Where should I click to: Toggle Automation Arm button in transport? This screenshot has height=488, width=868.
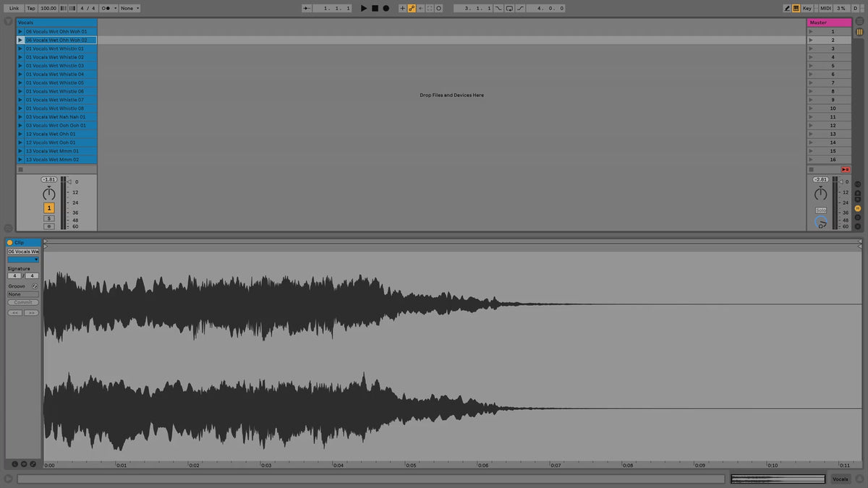point(412,8)
